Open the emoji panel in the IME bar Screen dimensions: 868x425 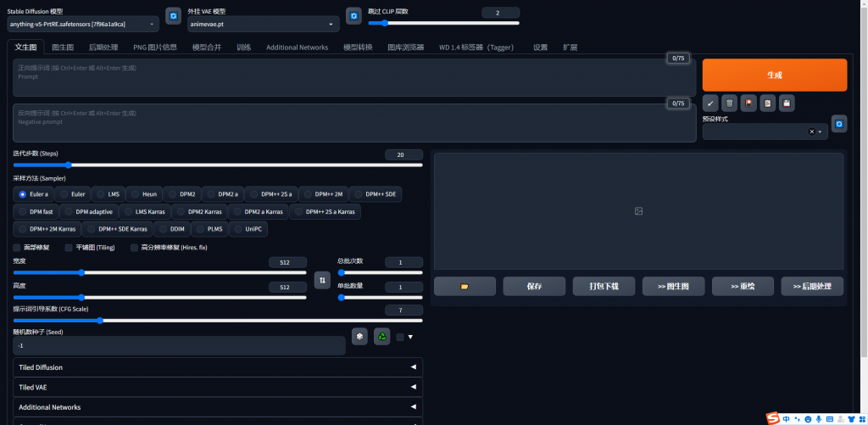pyautogui.click(x=808, y=419)
